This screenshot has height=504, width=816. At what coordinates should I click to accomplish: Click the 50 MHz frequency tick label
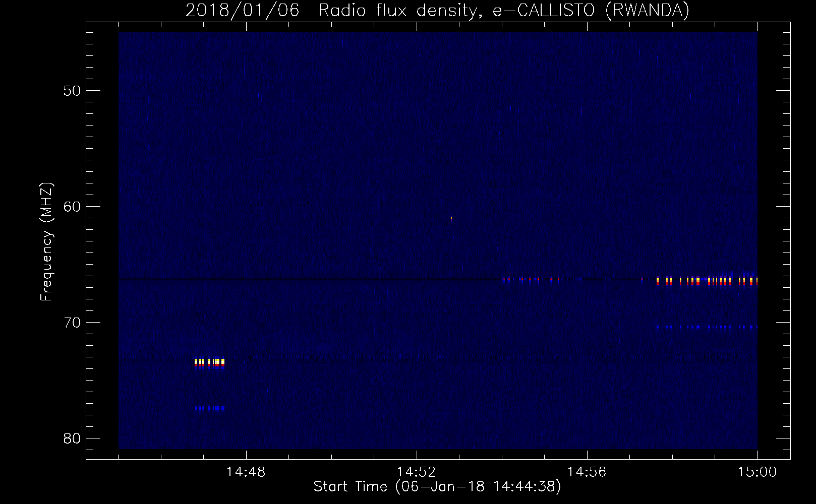coord(73,91)
